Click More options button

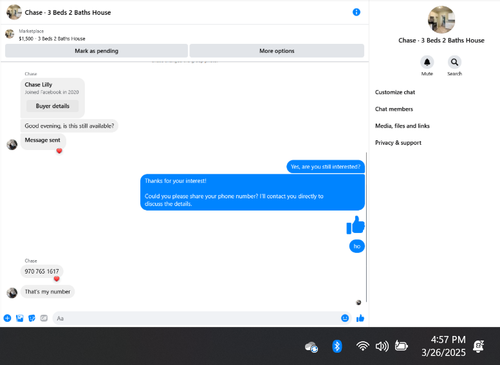277,51
